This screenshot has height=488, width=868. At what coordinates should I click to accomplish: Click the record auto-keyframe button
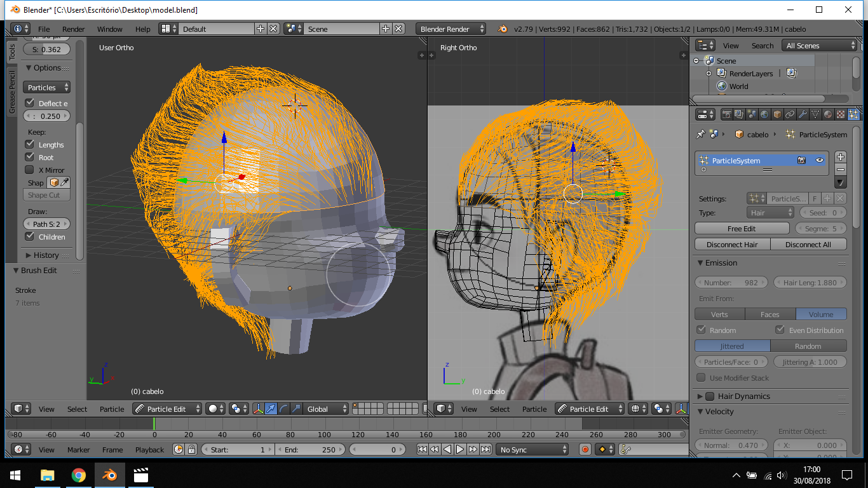coord(585,449)
